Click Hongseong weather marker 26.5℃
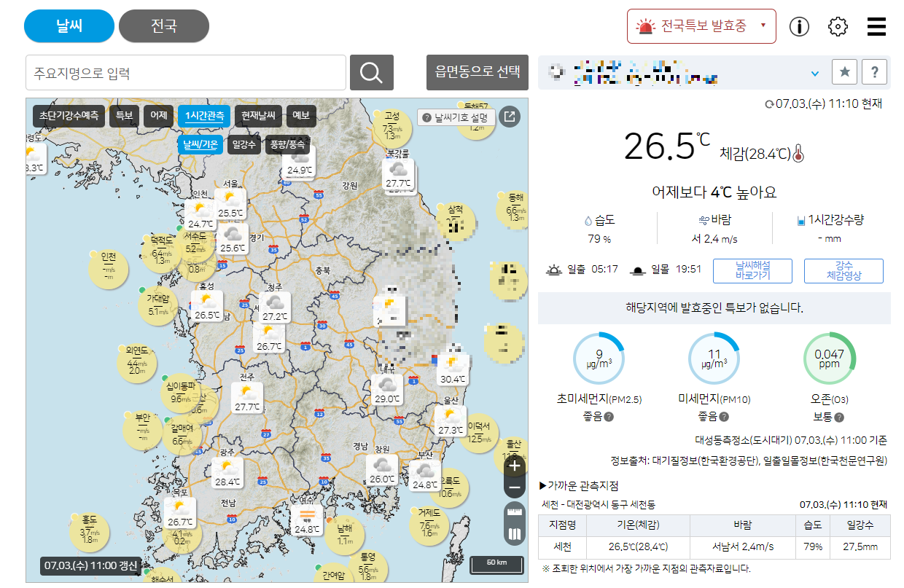The height and width of the screenshot is (588, 904). coord(207,306)
